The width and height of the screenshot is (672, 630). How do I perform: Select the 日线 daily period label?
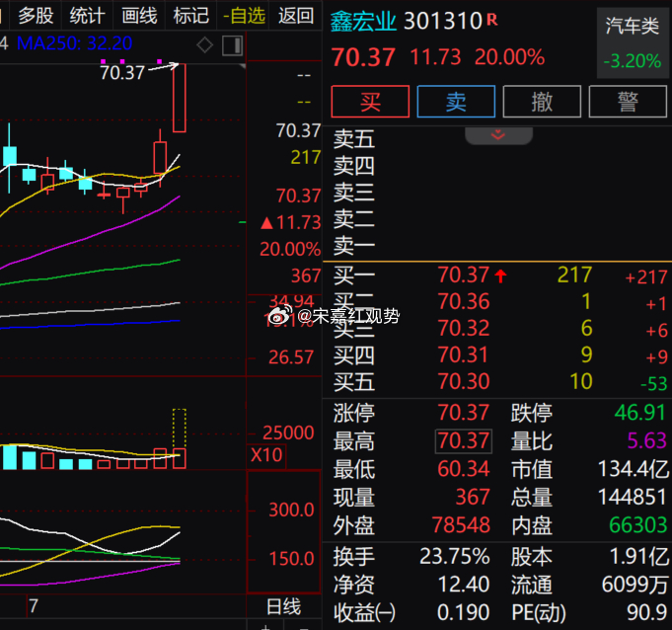pyautogui.click(x=283, y=606)
